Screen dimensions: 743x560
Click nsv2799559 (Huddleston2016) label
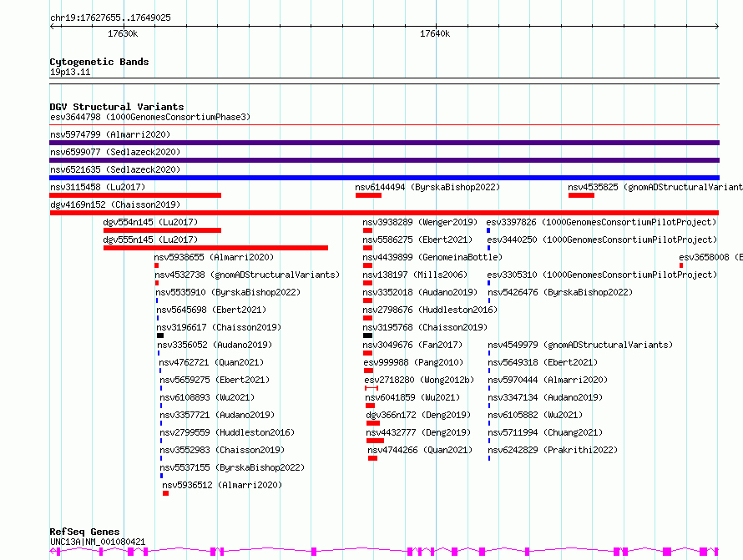pyautogui.click(x=227, y=432)
